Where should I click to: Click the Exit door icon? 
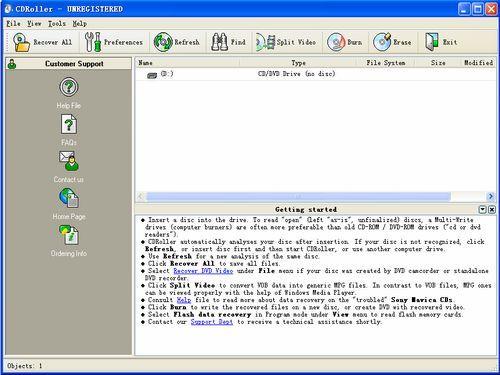click(x=431, y=42)
